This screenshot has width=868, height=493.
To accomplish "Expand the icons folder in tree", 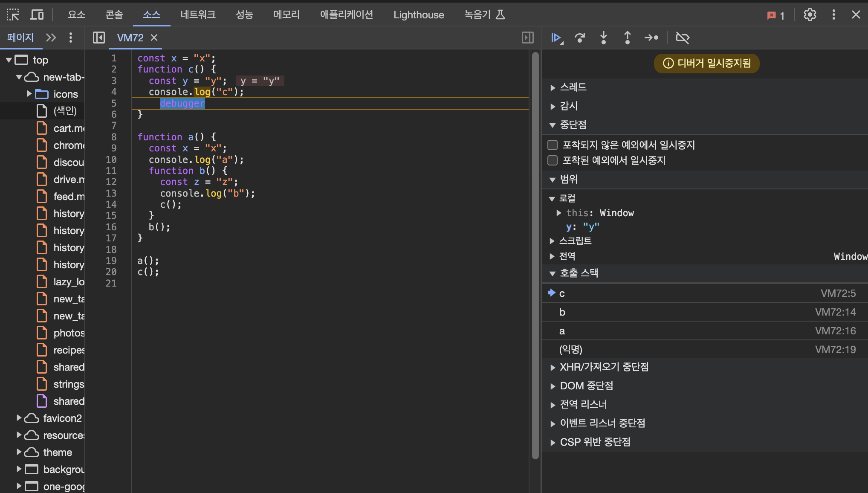I will pos(29,94).
